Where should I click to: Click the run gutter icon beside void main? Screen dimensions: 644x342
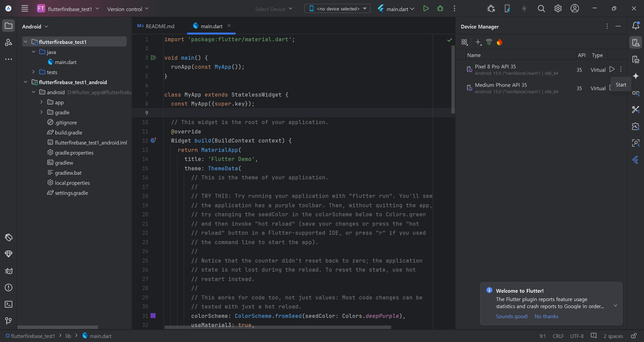click(154, 58)
